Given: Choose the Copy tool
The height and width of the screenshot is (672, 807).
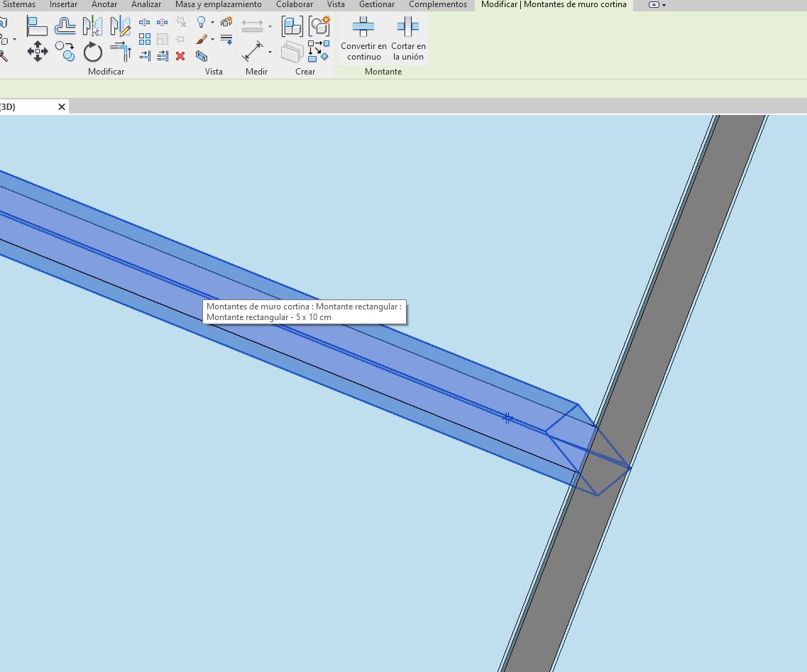Looking at the screenshot, I should pyautogui.click(x=65, y=52).
